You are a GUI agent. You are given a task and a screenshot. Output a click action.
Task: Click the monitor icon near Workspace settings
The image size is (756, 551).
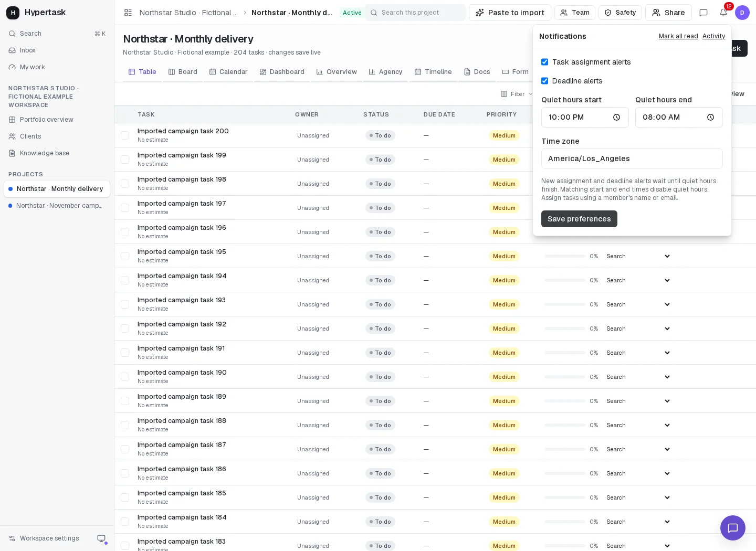101,538
